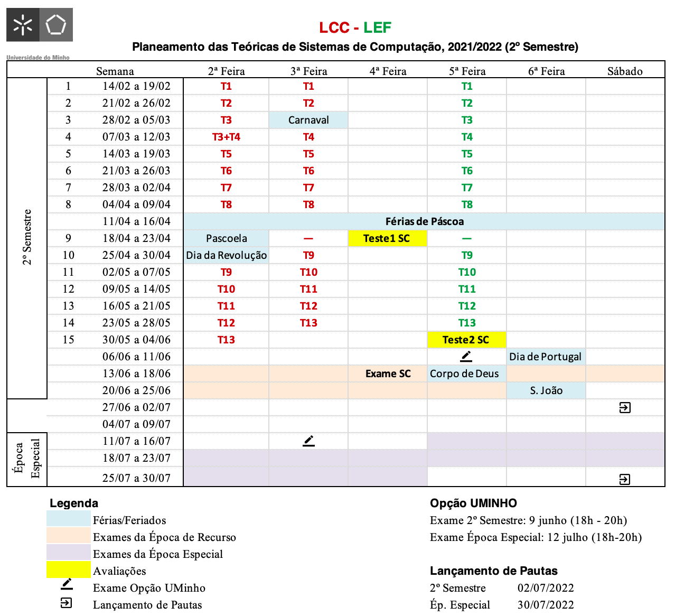Click the red T13 in the week 15 row
675x616 pixels.
pyautogui.click(x=226, y=340)
